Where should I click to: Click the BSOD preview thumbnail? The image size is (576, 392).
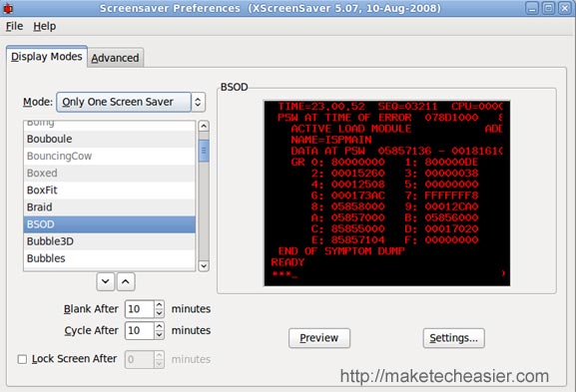[386, 194]
